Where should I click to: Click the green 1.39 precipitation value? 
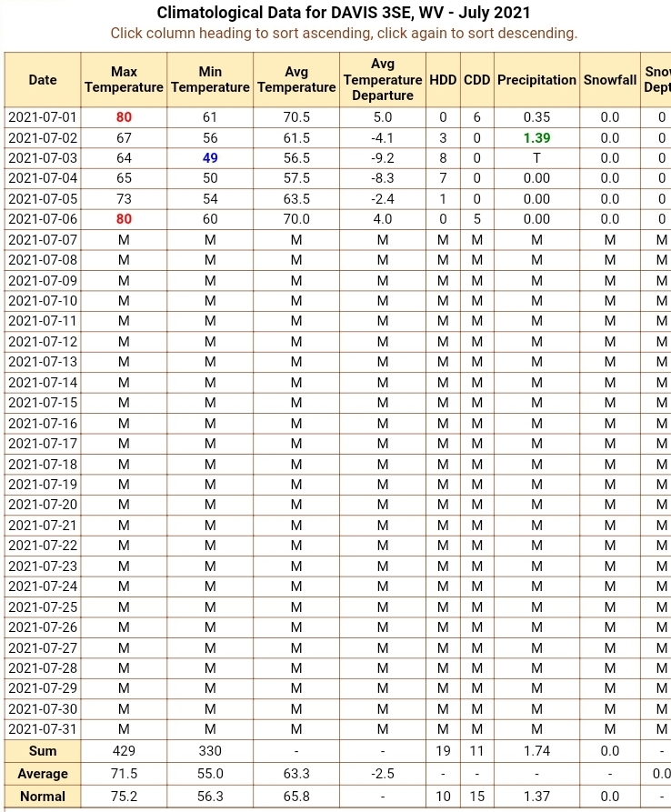click(537, 138)
